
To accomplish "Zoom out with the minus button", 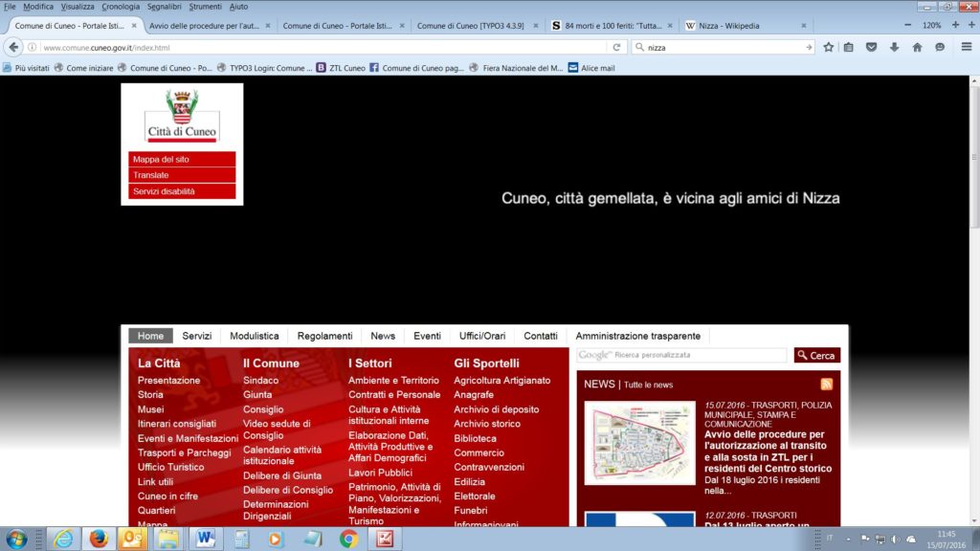I will [907, 25].
